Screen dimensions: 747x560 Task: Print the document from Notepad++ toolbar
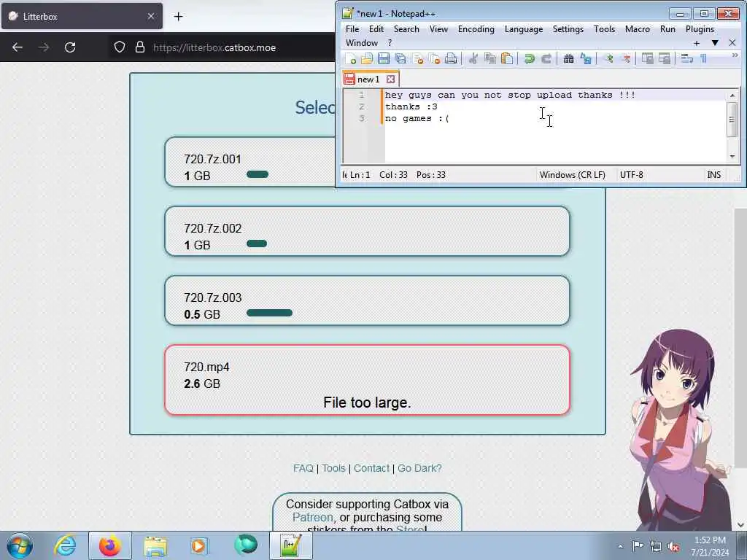[451, 58]
